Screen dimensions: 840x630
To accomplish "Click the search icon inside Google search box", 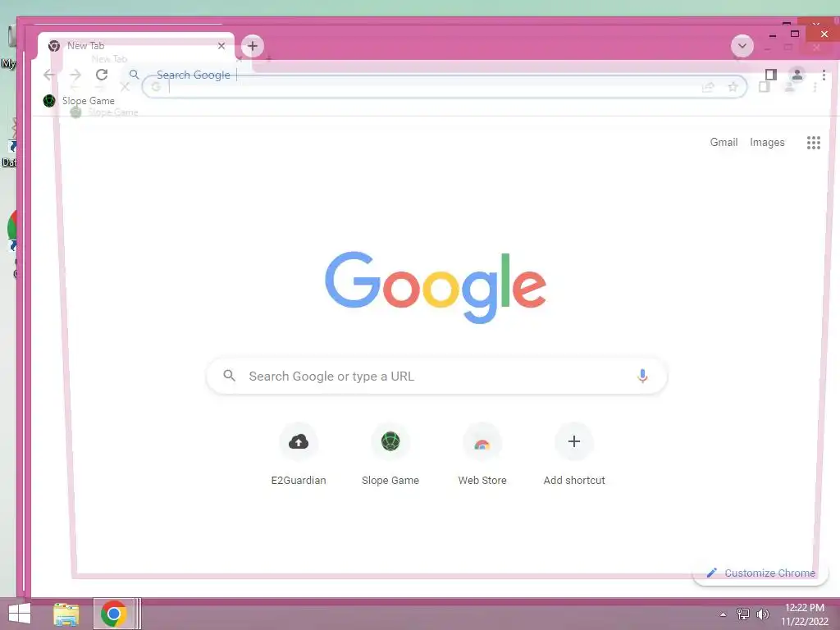I will point(230,376).
